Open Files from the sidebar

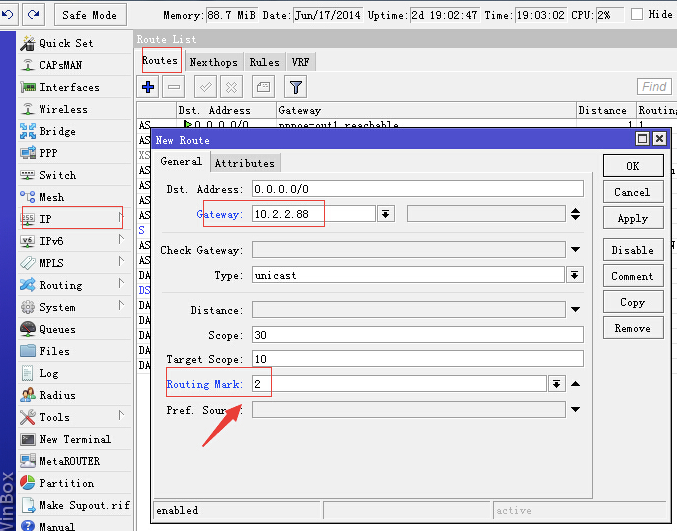(74, 351)
